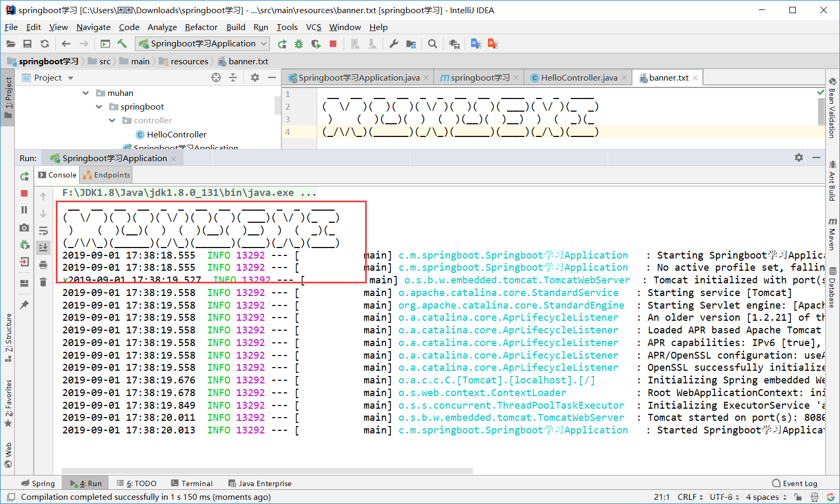Open Project Structure icon
This screenshot has height=504, width=840.
(x=411, y=44)
